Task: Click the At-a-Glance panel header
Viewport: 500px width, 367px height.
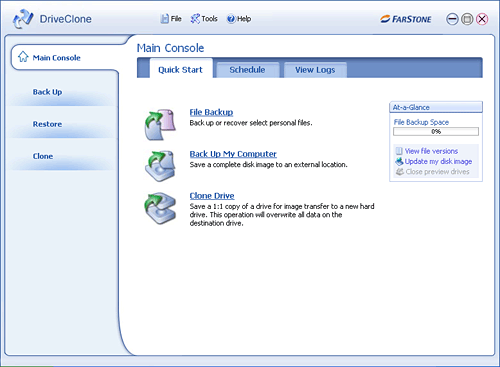Action: pos(436,107)
